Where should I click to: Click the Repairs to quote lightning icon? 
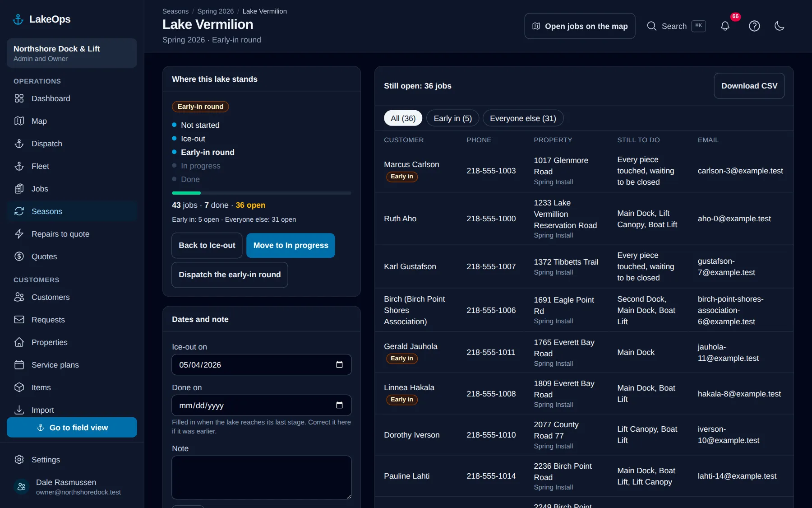point(19,234)
